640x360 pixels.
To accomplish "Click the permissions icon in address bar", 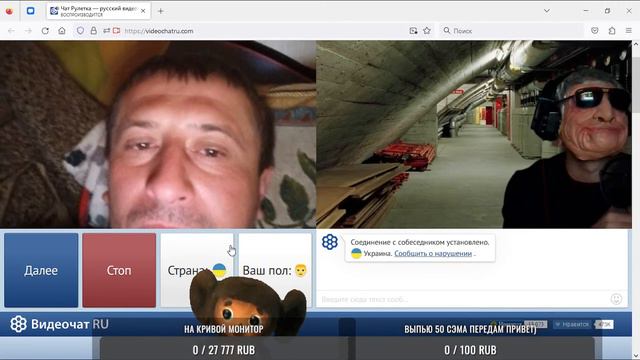I will [106, 31].
